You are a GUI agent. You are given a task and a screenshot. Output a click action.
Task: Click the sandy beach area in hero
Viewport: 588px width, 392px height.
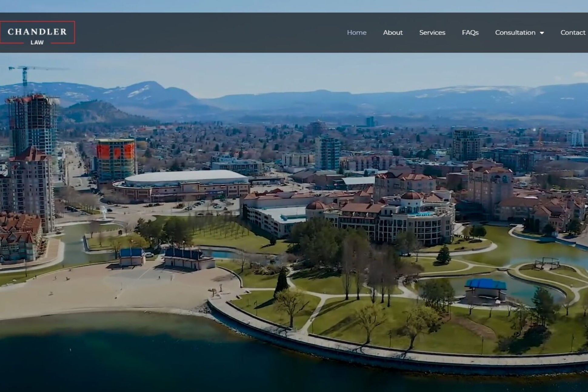[91, 291]
